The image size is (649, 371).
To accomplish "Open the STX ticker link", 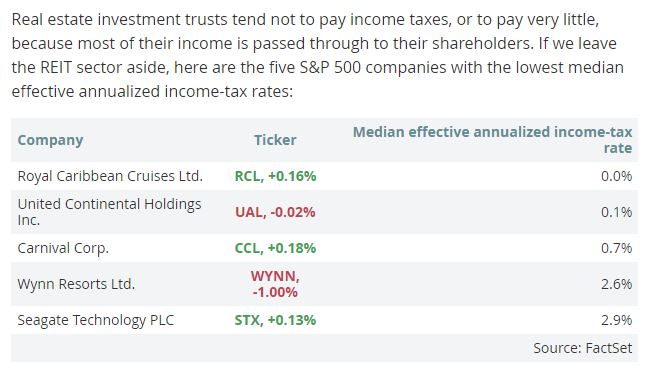I will (275, 320).
